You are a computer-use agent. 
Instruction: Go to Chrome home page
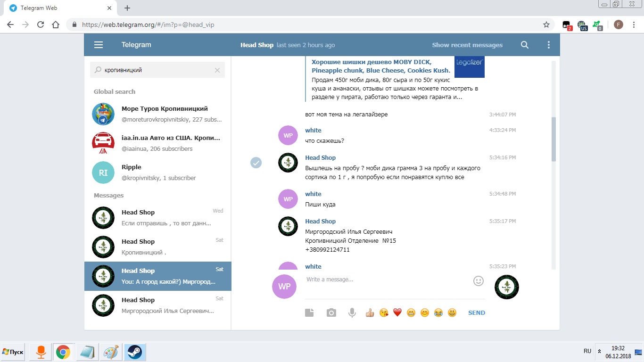(x=56, y=25)
